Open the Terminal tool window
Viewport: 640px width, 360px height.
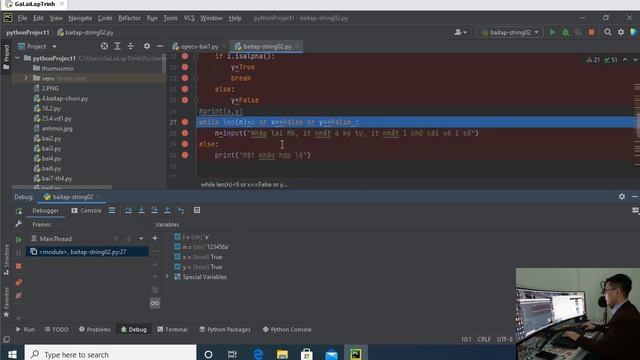pyautogui.click(x=172, y=329)
